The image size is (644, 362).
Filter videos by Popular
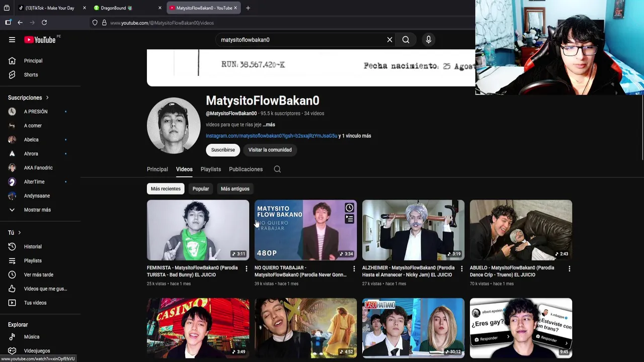pyautogui.click(x=201, y=189)
